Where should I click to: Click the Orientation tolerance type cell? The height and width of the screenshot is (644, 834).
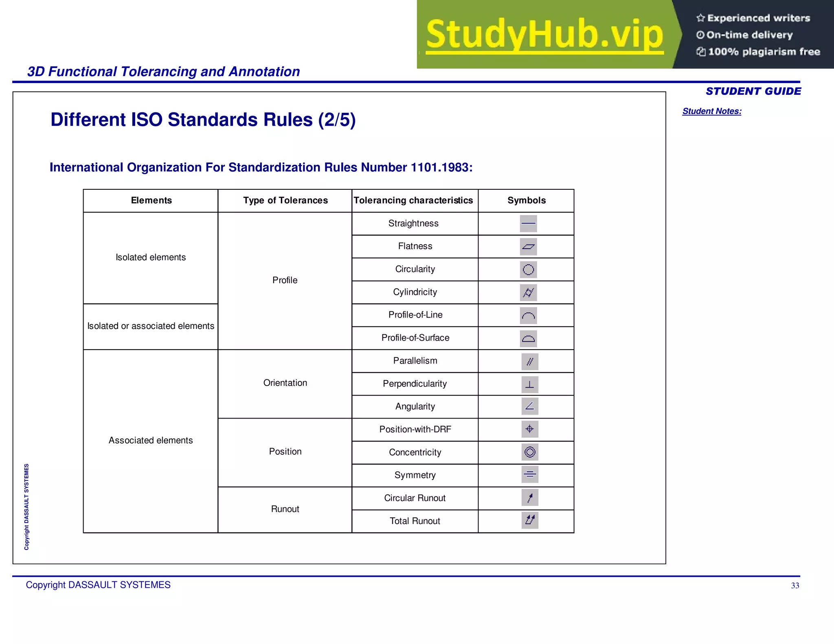tap(285, 383)
